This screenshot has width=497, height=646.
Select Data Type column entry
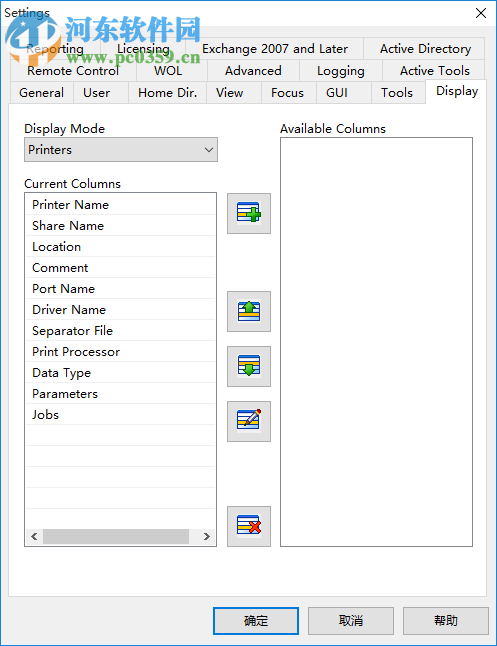click(121, 372)
